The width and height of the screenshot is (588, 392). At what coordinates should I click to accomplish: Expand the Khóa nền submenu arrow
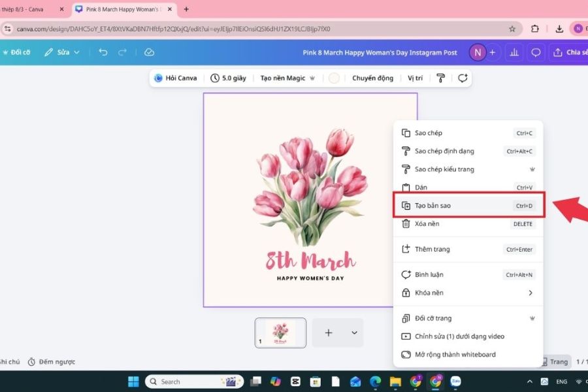pyautogui.click(x=530, y=293)
